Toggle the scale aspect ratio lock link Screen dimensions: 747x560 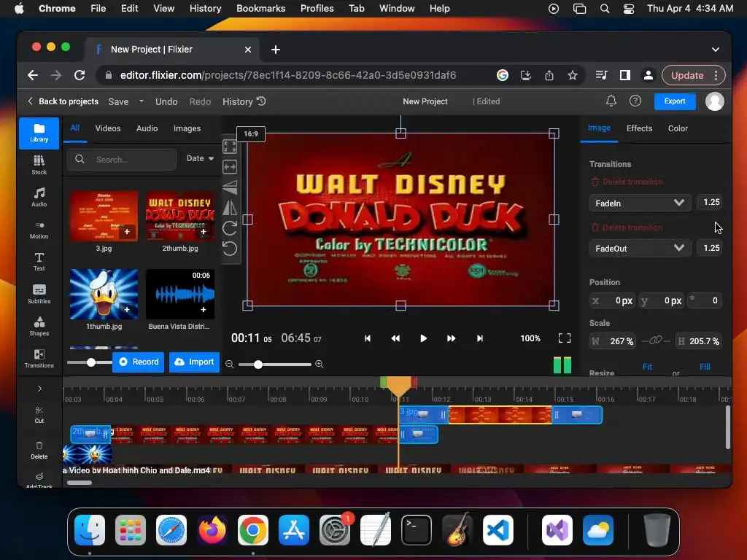[x=656, y=340]
